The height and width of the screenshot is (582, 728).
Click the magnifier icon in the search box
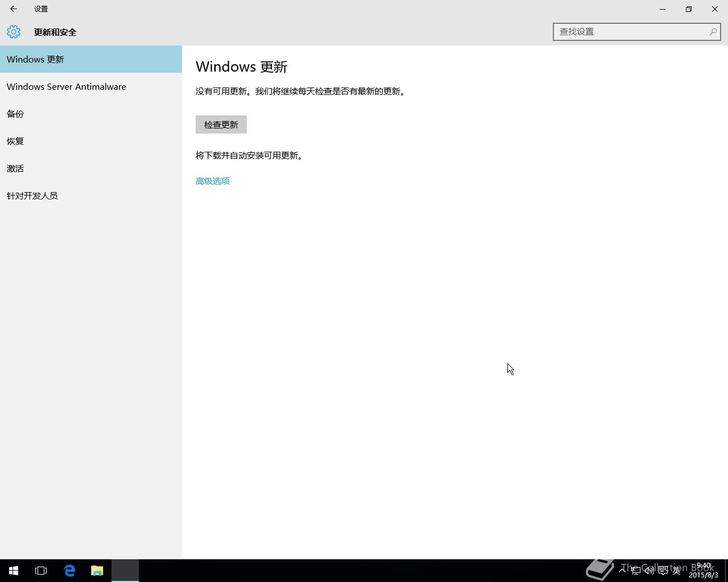coord(713,32)
